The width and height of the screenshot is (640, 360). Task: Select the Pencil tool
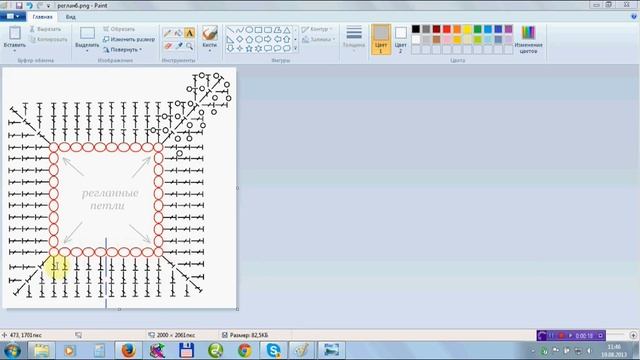click(167, 33)
